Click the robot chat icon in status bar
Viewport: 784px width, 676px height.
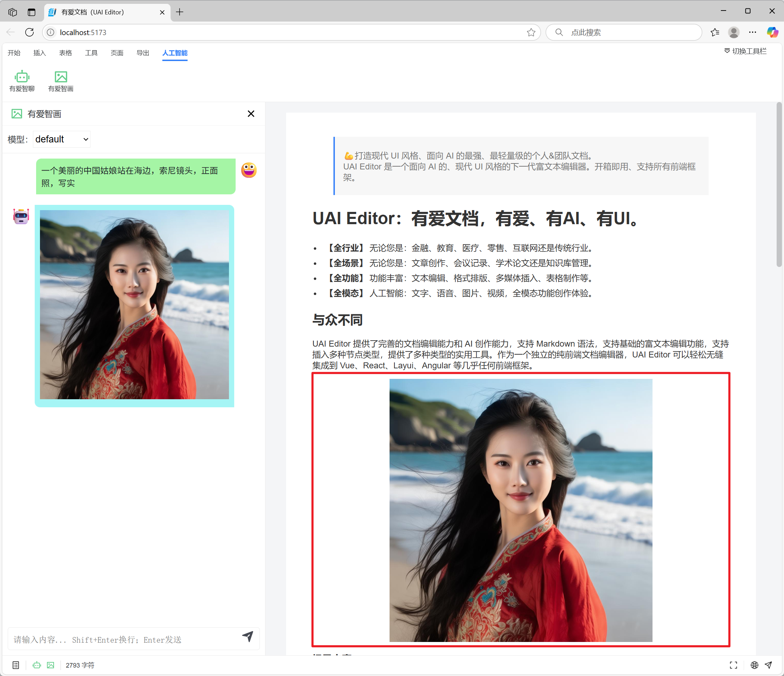click(37, 665)
